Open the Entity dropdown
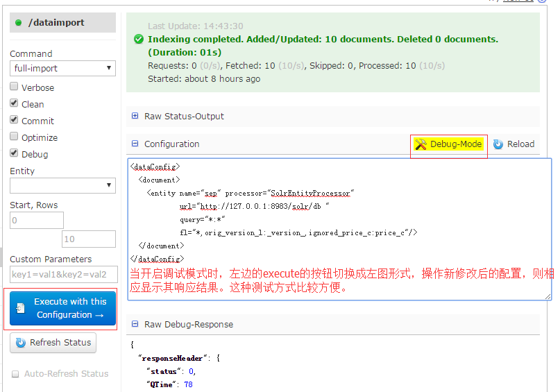560x392 pixels. (x=63, y=186)
